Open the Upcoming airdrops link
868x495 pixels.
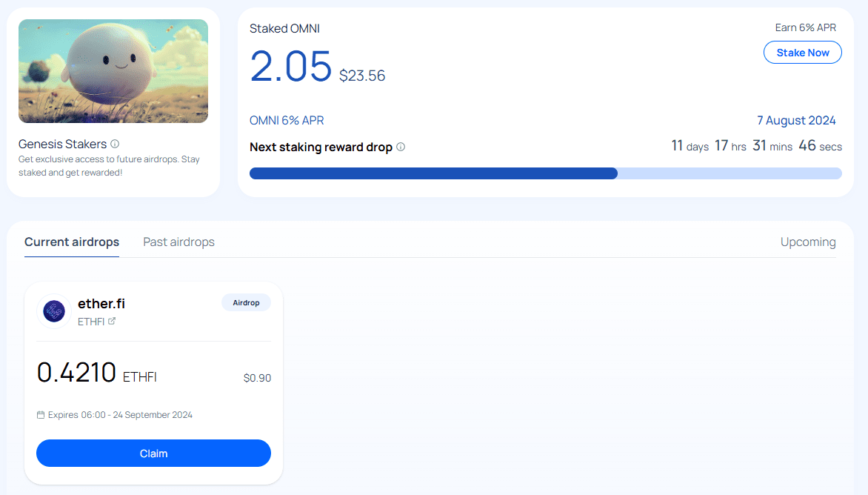tap(808, 242)
